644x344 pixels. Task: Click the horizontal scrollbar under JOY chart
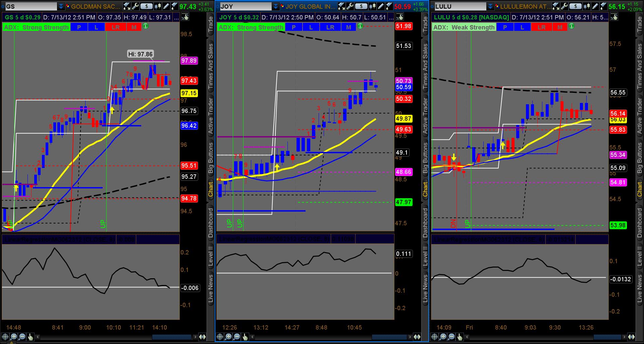coord(330,337)
